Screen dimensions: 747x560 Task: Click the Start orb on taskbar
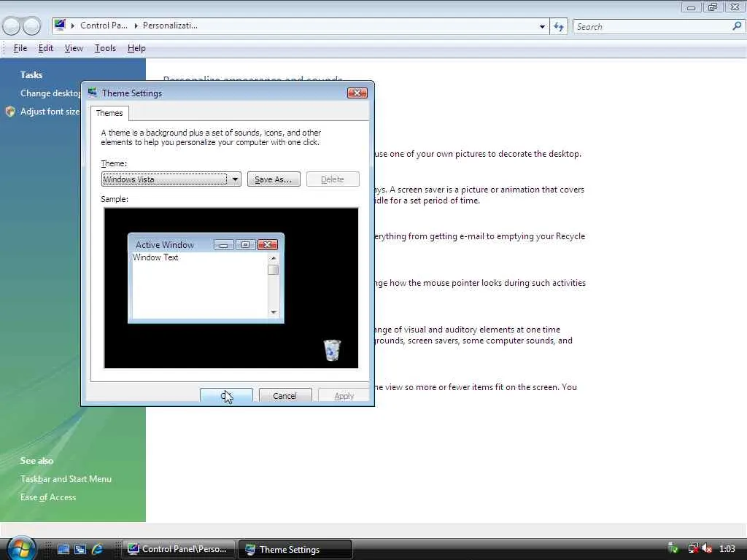click(x=21, y=548)
